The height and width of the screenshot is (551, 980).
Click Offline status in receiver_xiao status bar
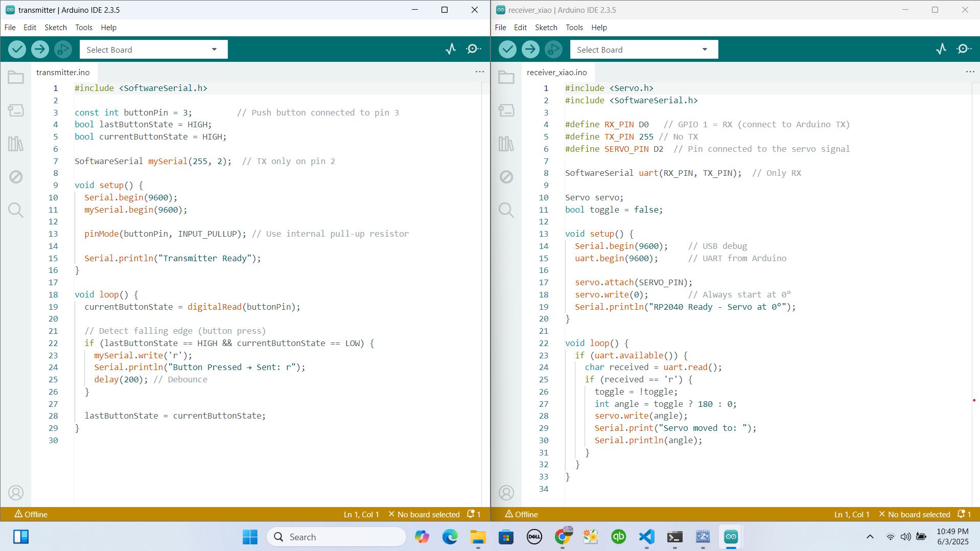521,514
